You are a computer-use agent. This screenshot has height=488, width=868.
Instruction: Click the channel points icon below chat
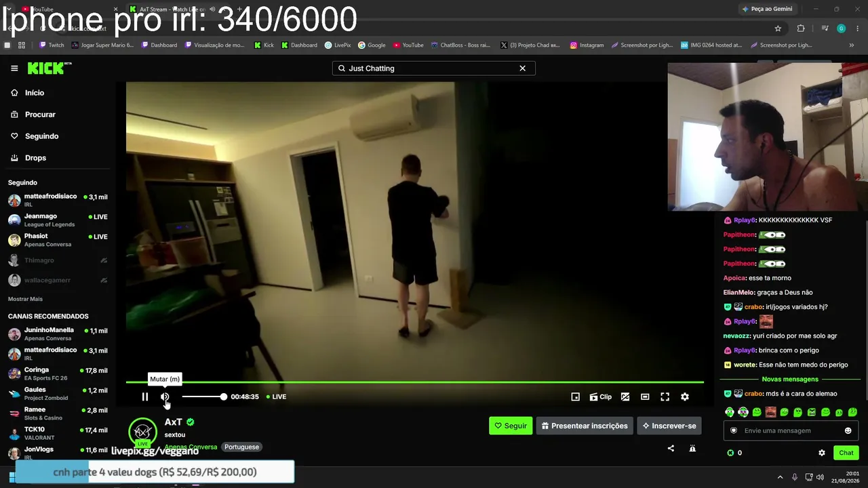(730, 453)
